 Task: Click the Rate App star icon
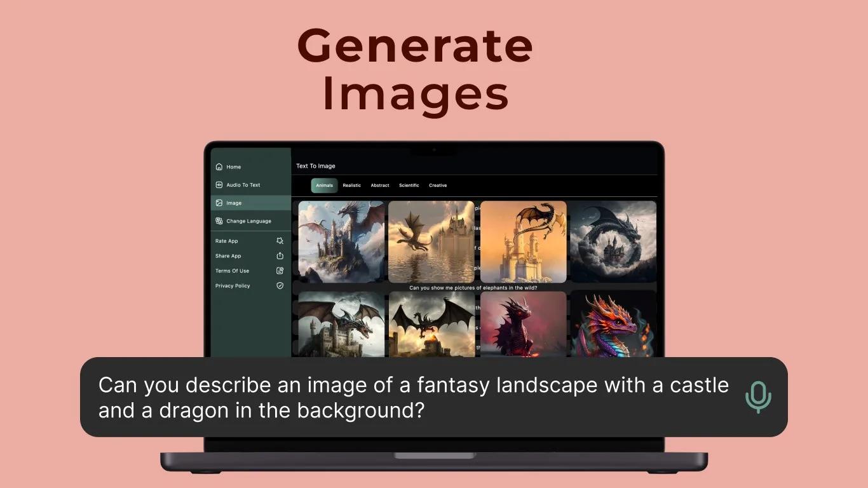click(280, 241)
